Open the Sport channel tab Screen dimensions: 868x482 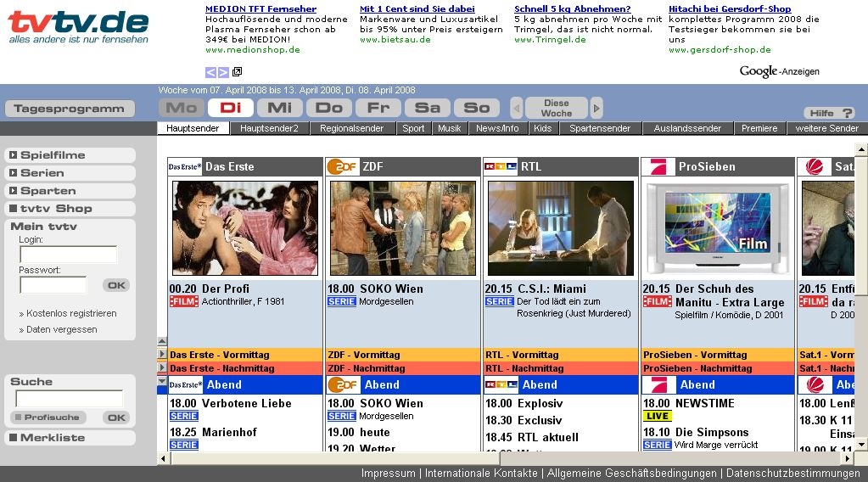(413, 128)
